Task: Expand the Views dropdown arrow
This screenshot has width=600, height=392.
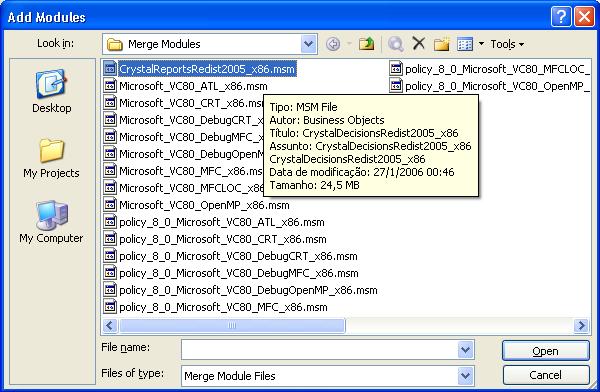Action: 481,44
